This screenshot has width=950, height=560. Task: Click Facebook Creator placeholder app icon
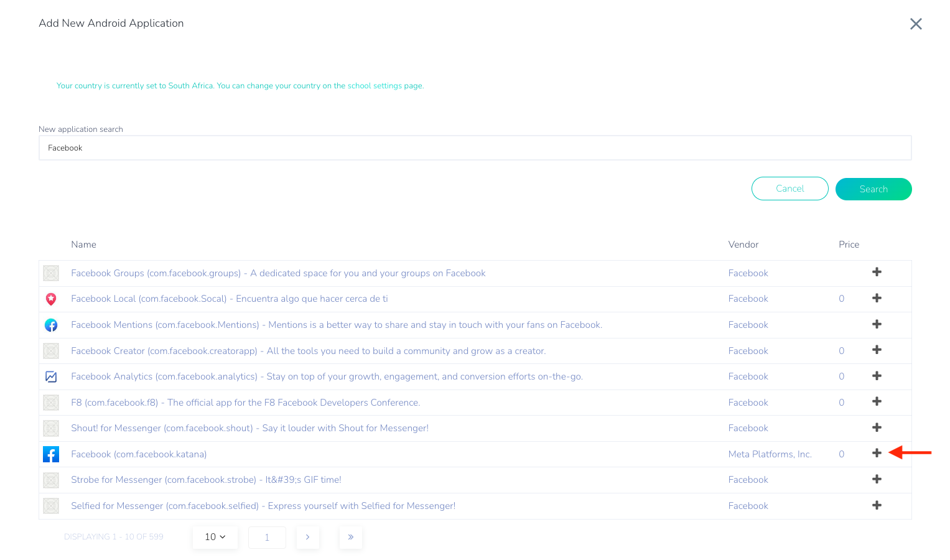(51, 351)
